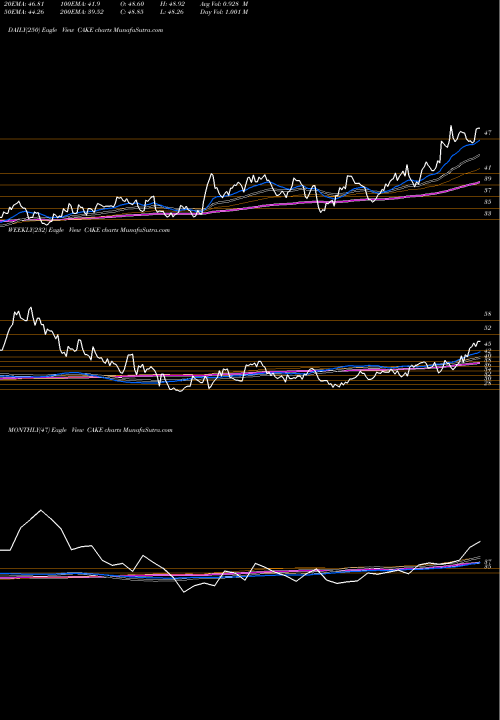
Task: Click the 50EMA: 44.26 value
Action: coord(24,12)
